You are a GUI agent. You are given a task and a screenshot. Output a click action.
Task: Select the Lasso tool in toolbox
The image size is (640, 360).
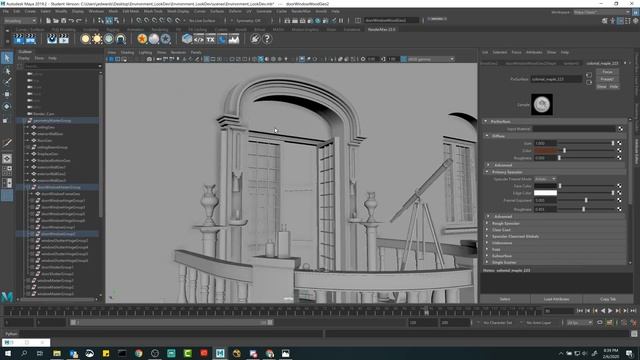pos(7,71)
